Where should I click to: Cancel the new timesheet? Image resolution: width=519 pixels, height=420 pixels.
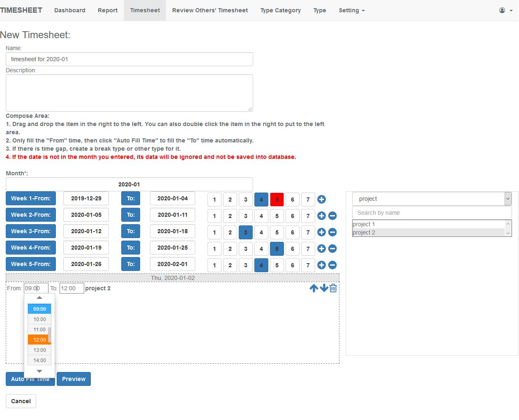click(21, 401)
